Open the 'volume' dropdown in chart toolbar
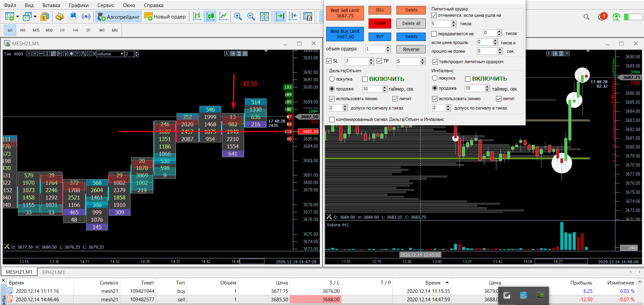This screenshot has height=305, width=644. [x=110, y=54]
